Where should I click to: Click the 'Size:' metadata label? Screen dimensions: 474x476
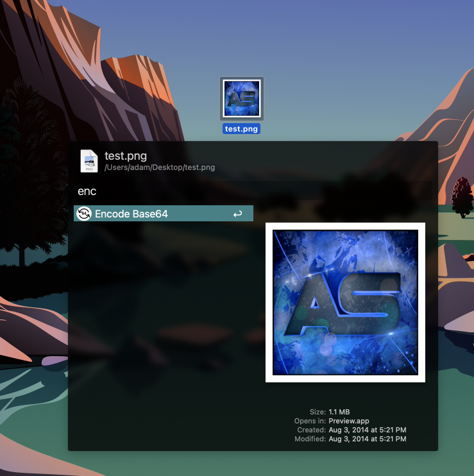317,412
